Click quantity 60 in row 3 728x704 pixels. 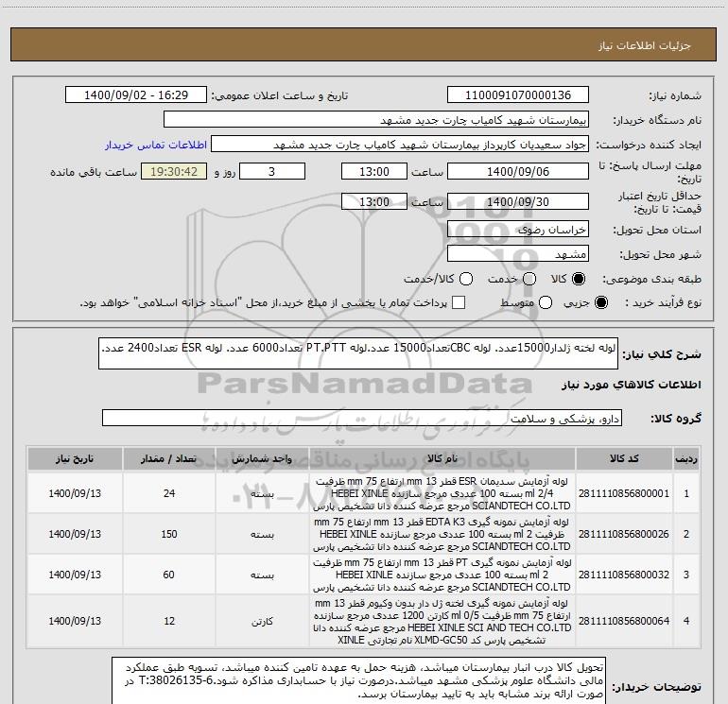click(x=169, y=575)
